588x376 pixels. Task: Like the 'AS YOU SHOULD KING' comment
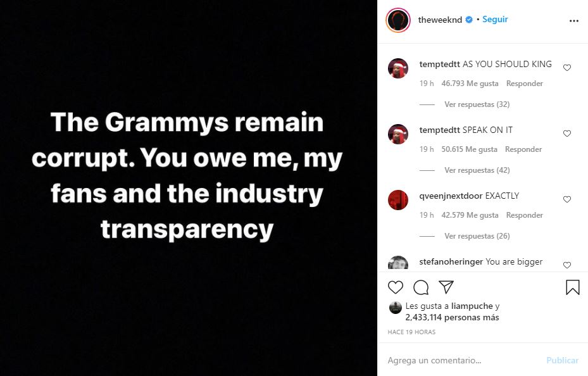567,68
